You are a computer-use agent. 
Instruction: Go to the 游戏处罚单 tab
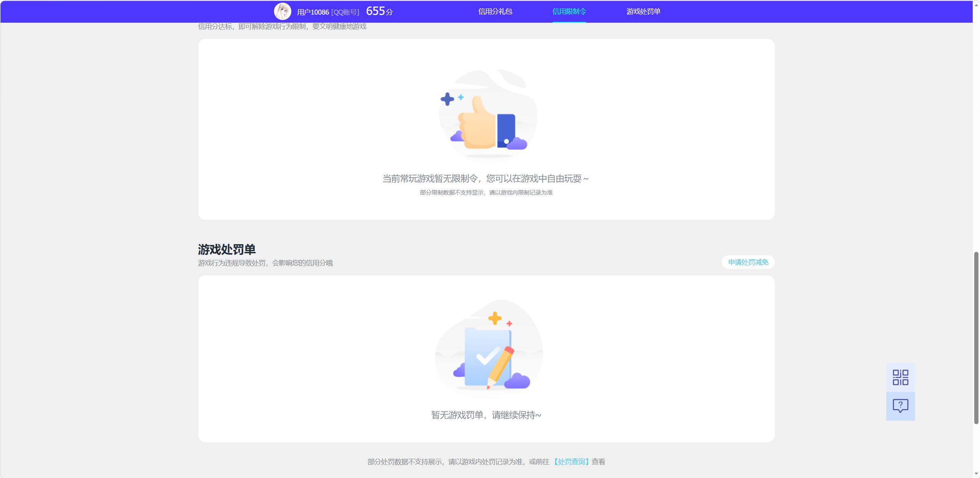[643, 12]
